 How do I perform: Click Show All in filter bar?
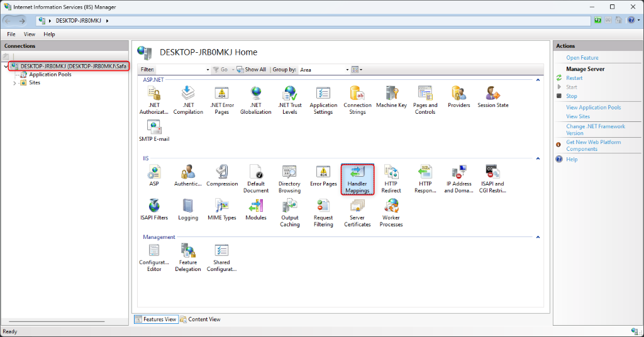point(252,70)
